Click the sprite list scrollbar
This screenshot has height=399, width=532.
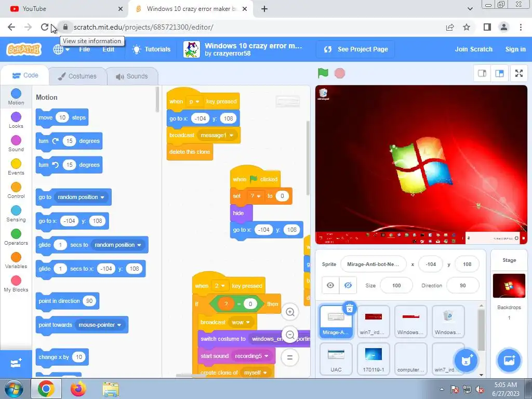coord(482,329)
